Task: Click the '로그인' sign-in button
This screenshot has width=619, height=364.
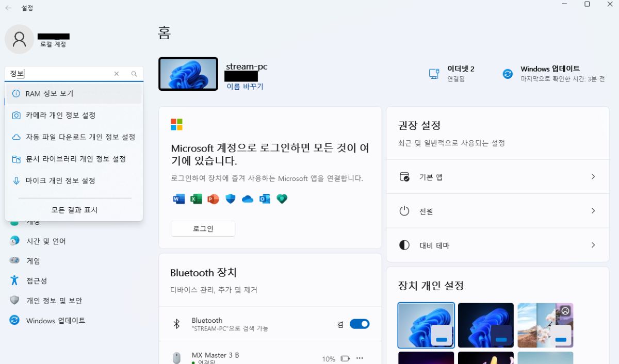Action: [203, 228]
